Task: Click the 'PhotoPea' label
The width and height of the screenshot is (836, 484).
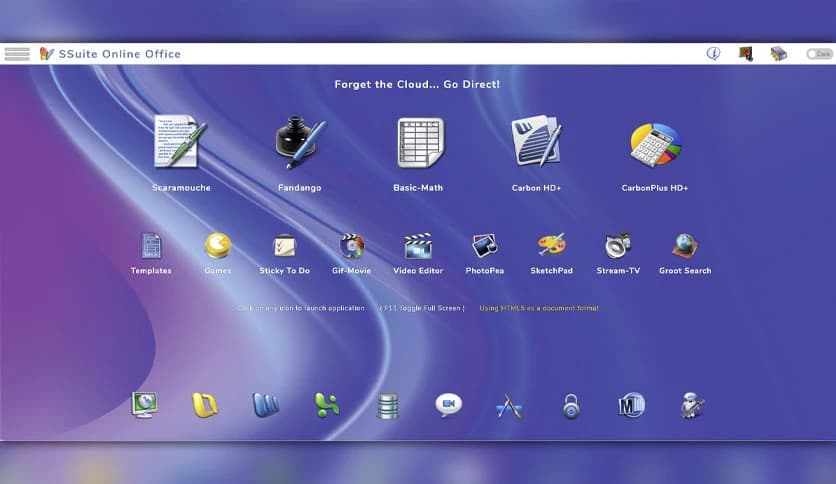Action: pyautogui.click(x=485, y=271)
